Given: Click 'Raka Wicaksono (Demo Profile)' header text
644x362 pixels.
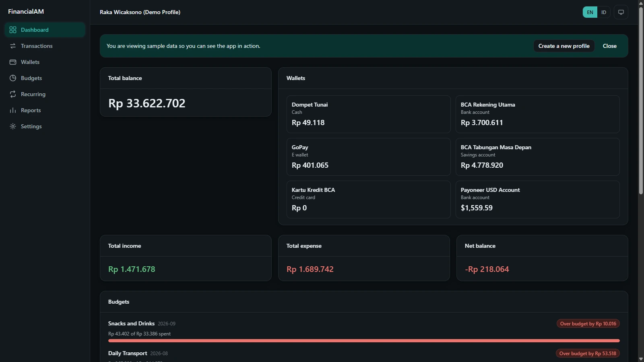Looking at the screenshot, I should point(140,12).
